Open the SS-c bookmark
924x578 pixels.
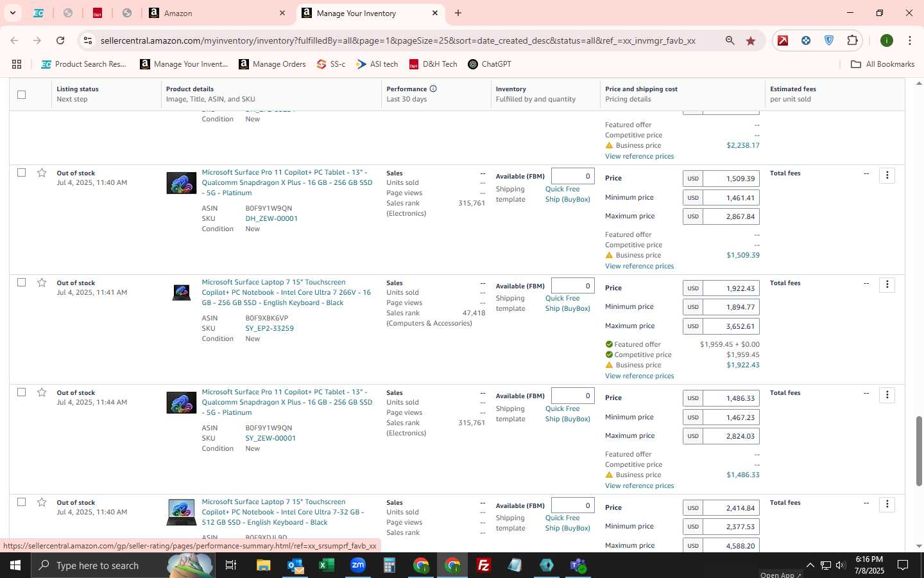(331, 64)
